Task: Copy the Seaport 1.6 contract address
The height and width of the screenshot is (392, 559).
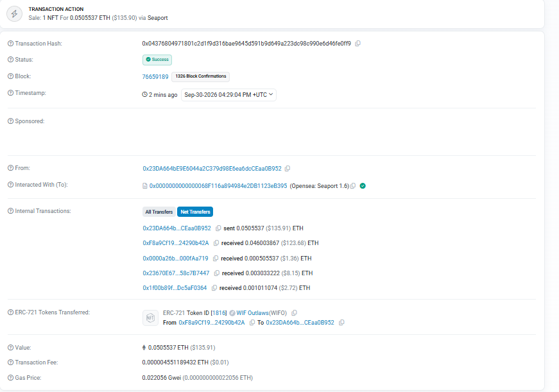Action: 353,186
